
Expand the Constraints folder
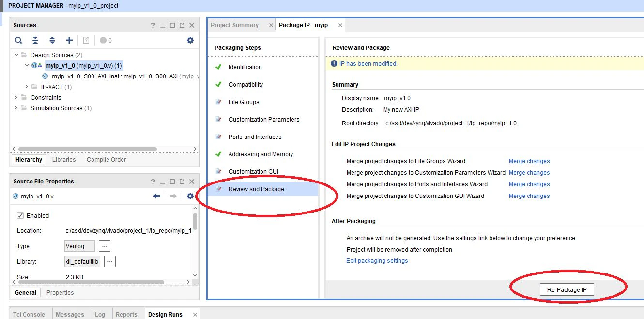click(16, 97)
